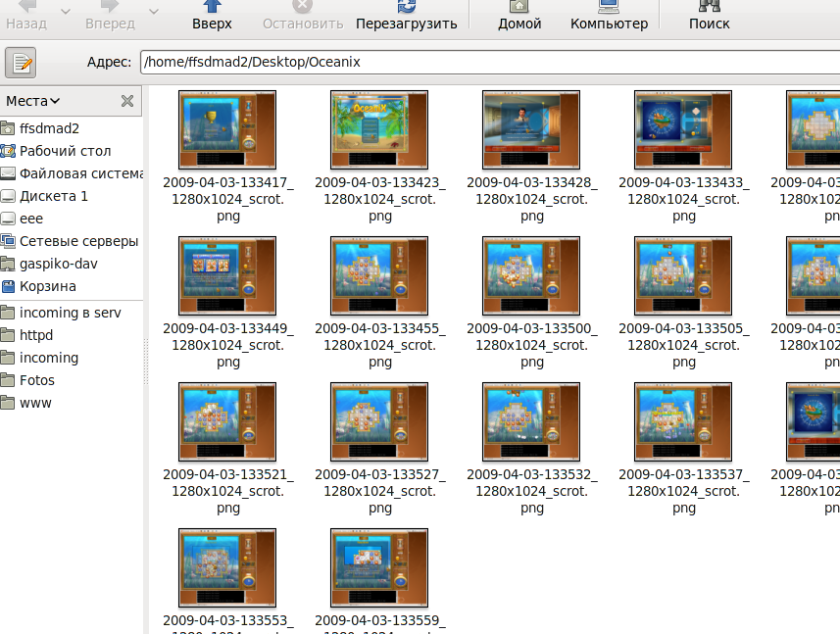Select thumbnail 2009-04-03-133455 screenshot
The height and width of the screenshot is (634, 840).
pos(379,275)
